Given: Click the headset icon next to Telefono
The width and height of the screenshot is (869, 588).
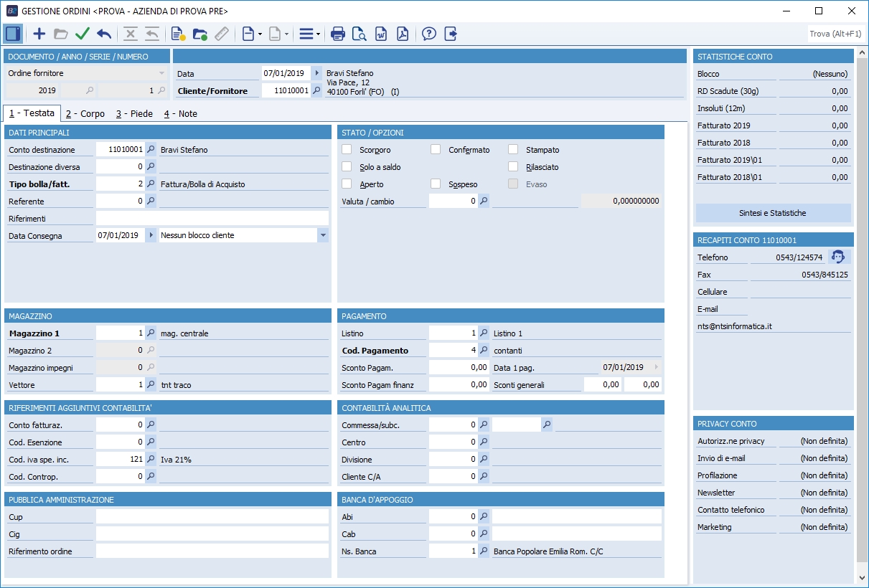Looking at the screenshot, I should click(x=837, y=257).
